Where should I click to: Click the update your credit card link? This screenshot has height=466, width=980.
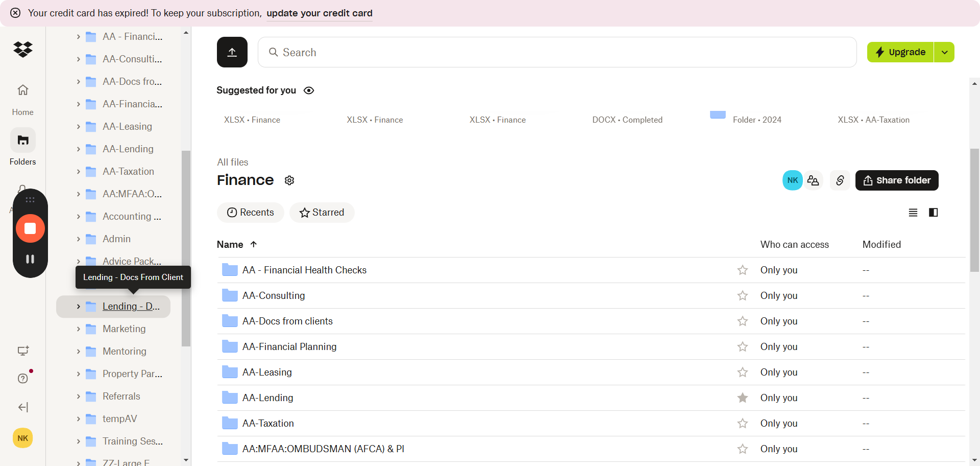tap(319, 13)
